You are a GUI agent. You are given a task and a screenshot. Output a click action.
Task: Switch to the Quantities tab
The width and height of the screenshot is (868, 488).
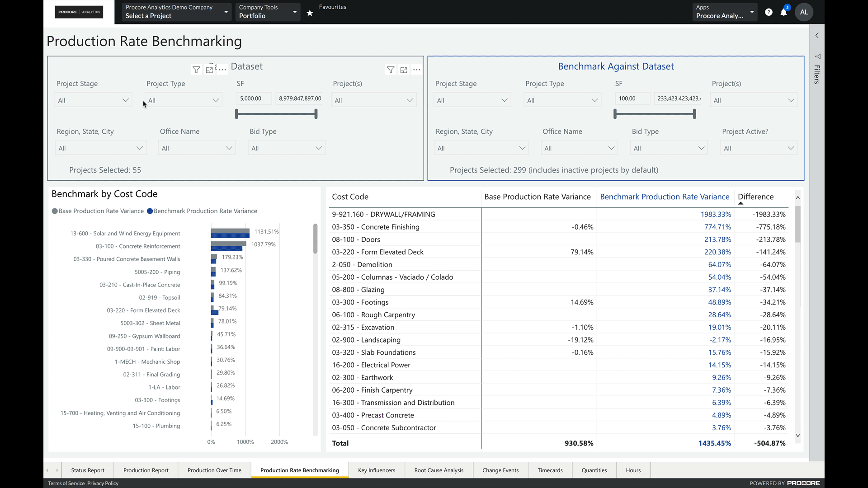coord(594,470)
